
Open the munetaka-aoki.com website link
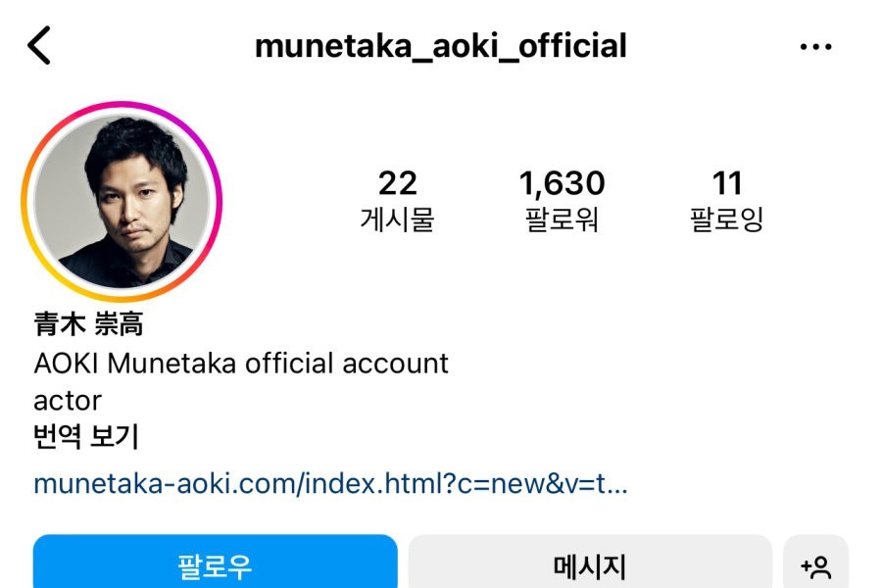[330, 483]
